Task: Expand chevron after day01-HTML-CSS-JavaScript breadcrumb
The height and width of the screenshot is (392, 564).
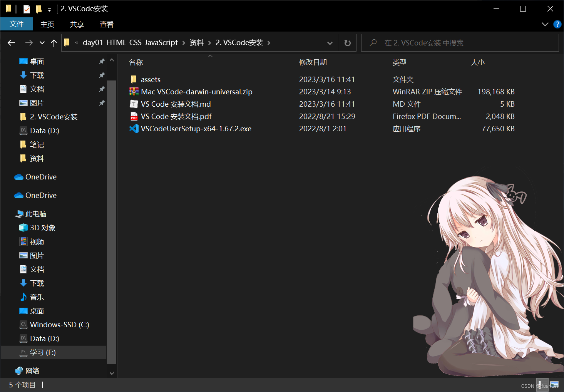Action: click(x=184, y=43)
